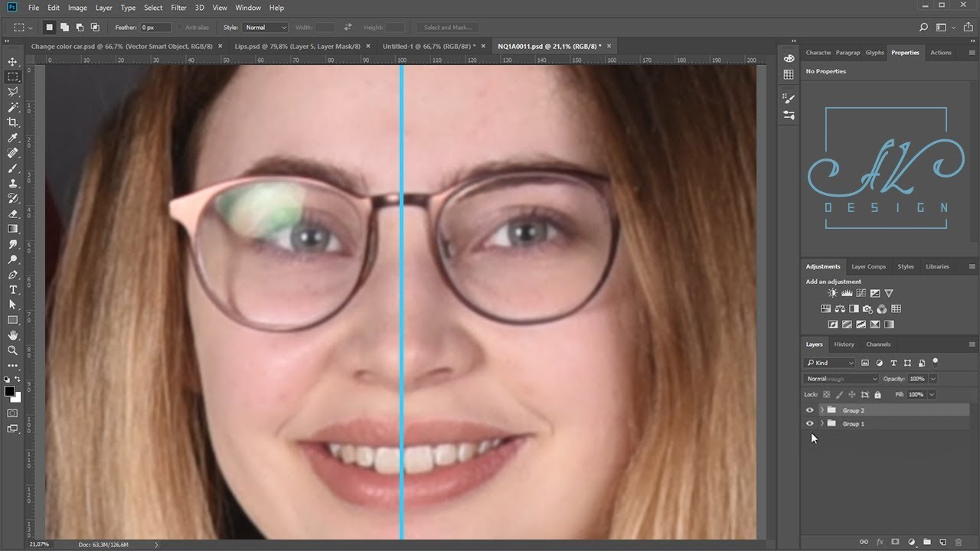Hide Group 1 visibility eye

[810, 423]
